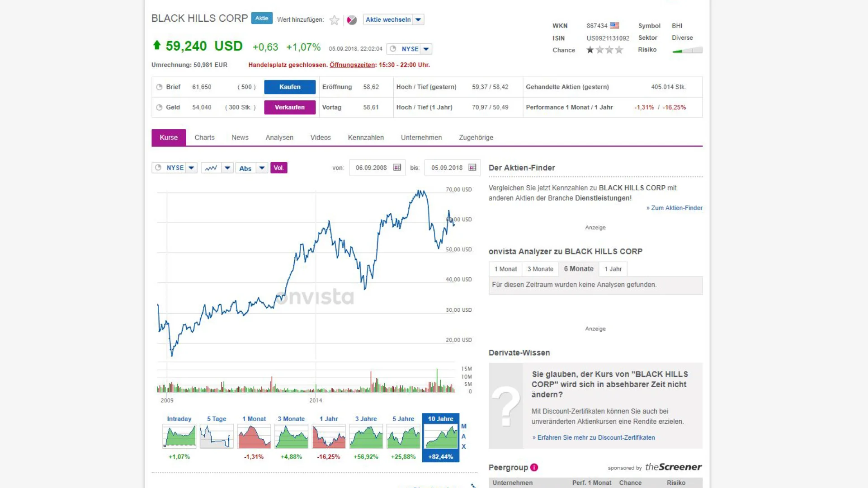The height and width of the screenshot is (488, 868).
Task: Click the von date field 06.09.2008
Action: 377,168
